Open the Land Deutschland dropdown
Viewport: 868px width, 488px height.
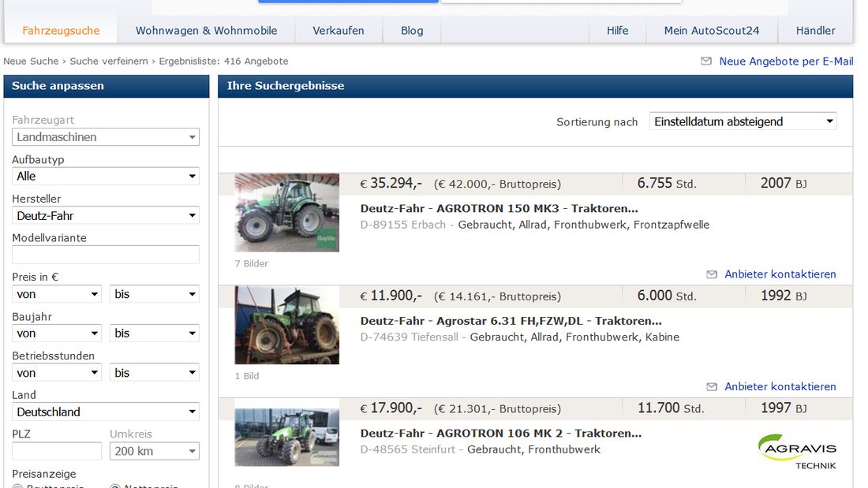click(106, 412)
